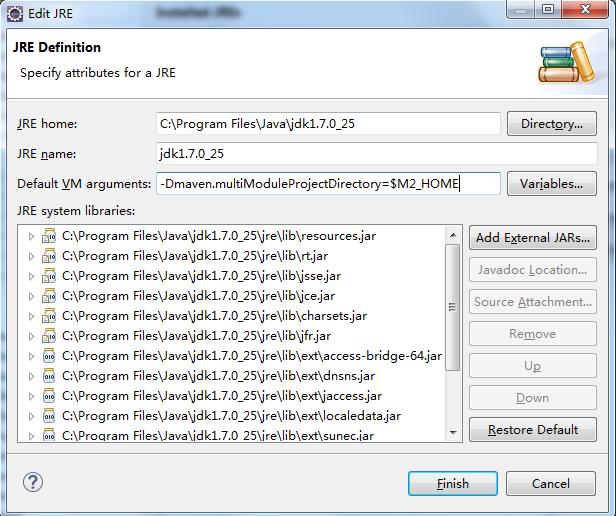Expand the jsse.jar tree node
Screen dimensions: 616x516
(31, 276)
